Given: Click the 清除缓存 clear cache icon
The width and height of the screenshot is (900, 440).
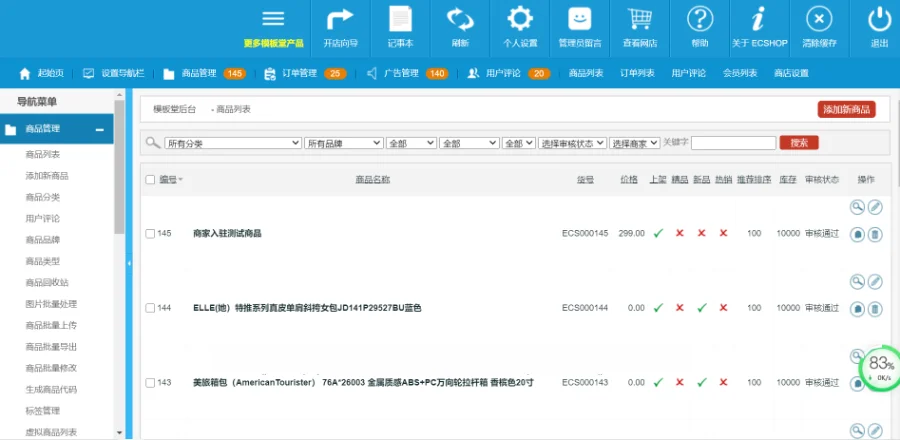Looking at the screenshot, I should point(819,20).
